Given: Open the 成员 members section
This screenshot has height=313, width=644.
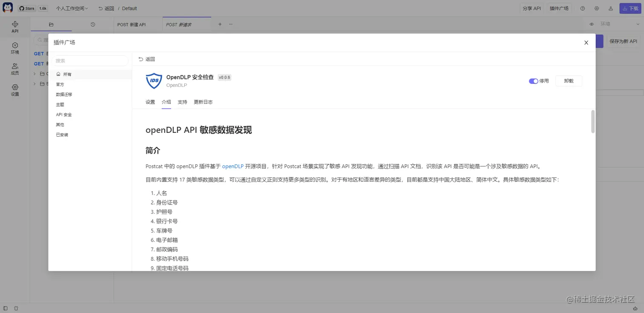Looking at the screenshot, I should point(15,69).
